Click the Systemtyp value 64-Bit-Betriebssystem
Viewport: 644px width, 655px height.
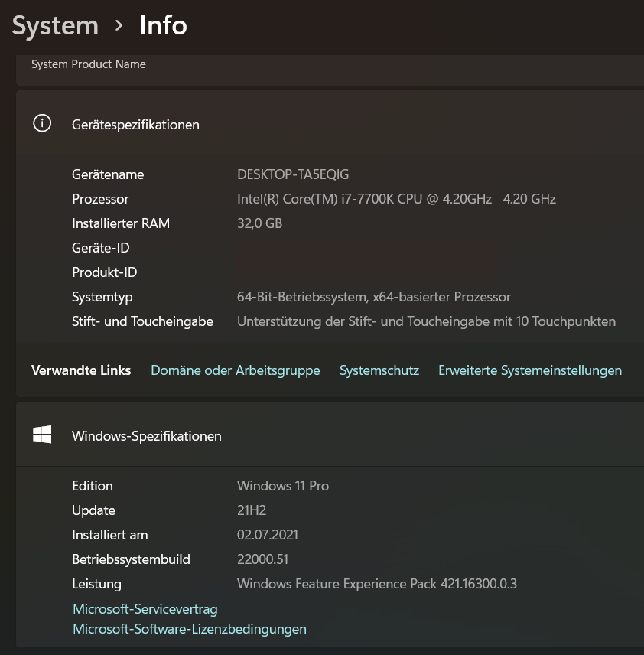[x=374, y=297]
